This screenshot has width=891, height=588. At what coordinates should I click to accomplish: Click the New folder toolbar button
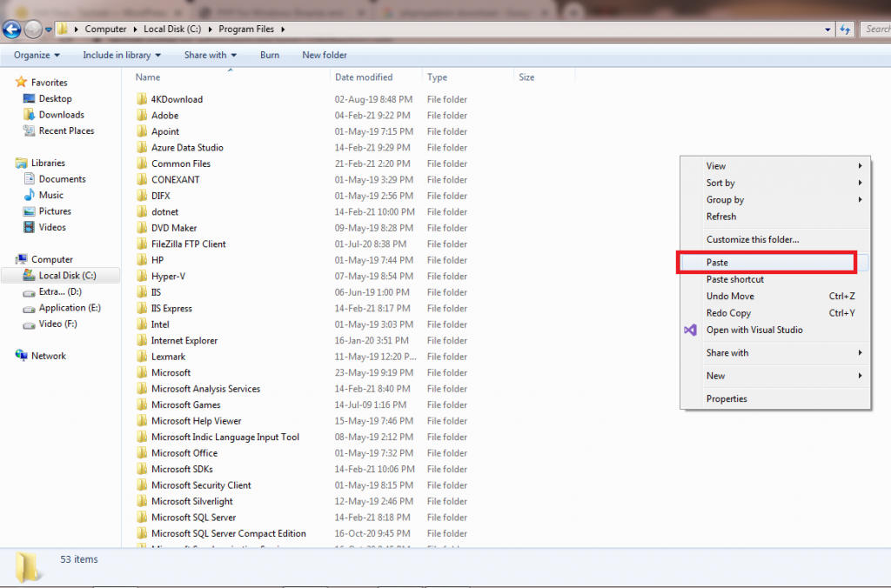[x=325, y=55]
